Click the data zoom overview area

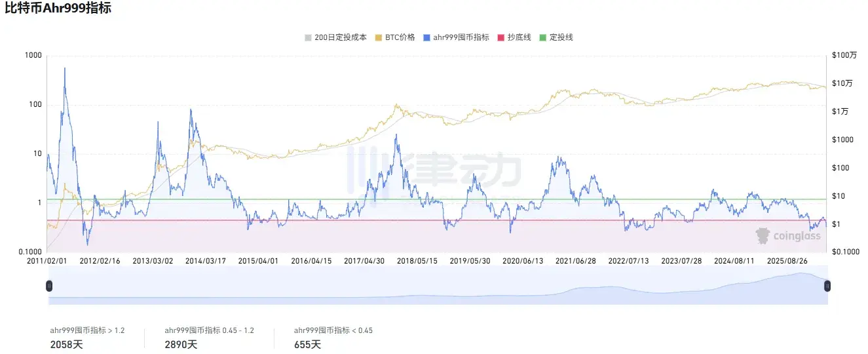tap(438, 286)
